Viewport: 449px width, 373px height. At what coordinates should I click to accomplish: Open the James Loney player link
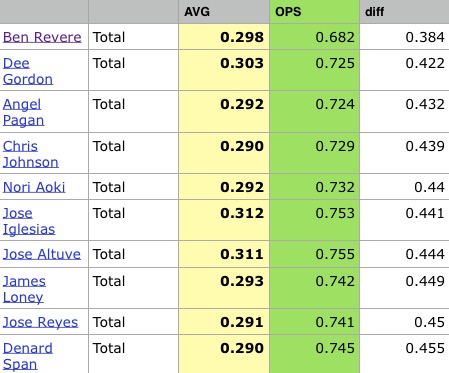(24, 289)
